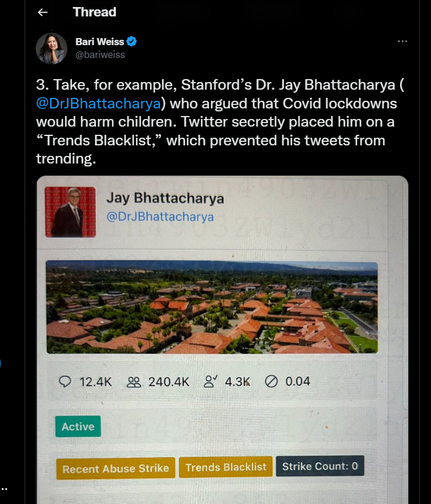Open the @bariweiss handle
The image size is (431, 504).
click(x=100, y=55)
